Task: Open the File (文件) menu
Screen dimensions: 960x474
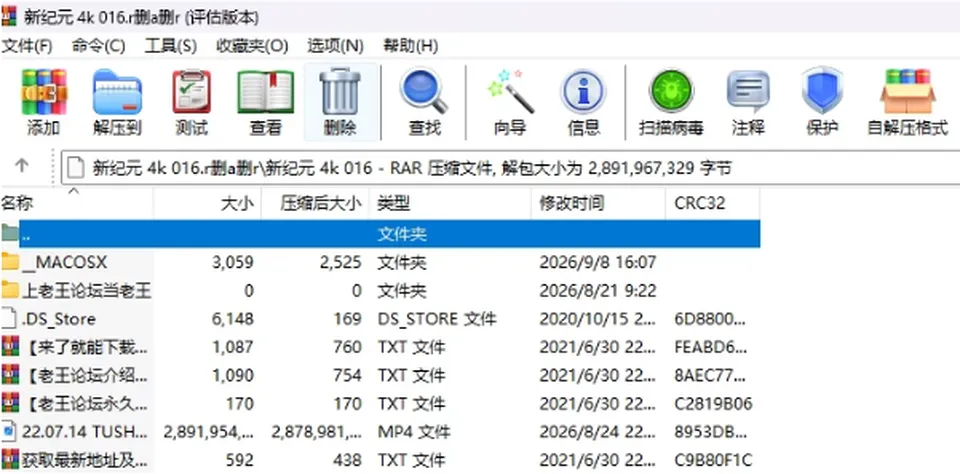Action: point(26,46)
